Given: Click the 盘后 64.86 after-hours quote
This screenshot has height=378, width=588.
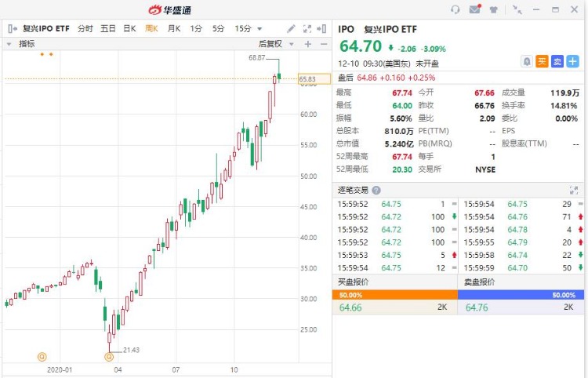Looking at the screenshot, I should [x=387, y=78].
